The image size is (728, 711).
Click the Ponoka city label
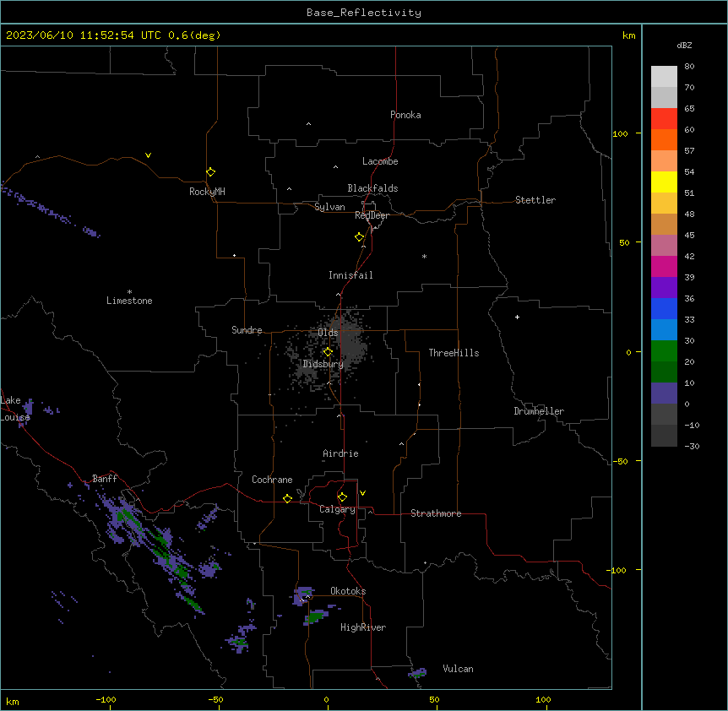click(x=405, y=115)
